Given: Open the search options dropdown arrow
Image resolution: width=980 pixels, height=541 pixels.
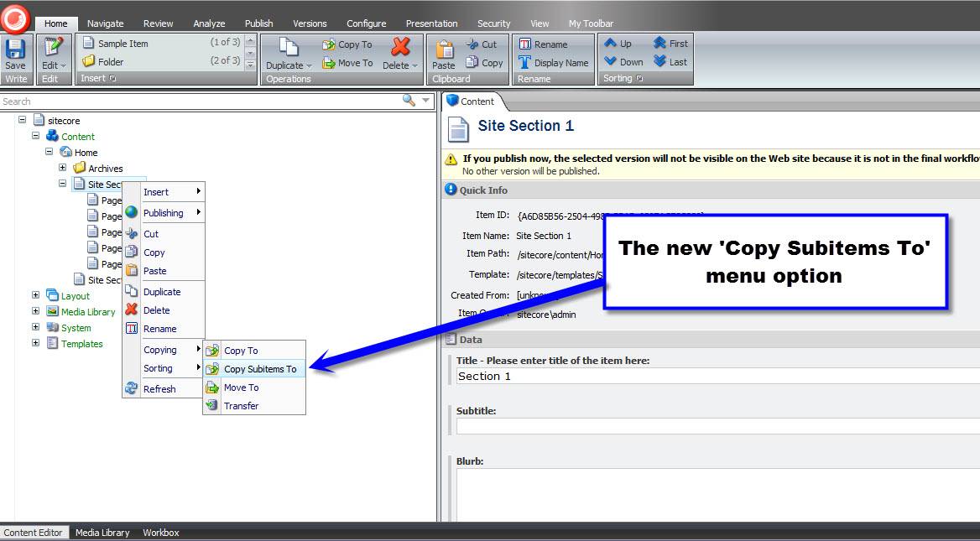Looking at the screenshot, I should (x=426, y=101).
